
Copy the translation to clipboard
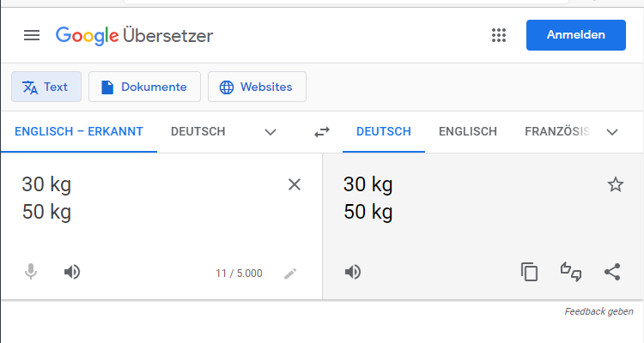pyautogui.click(x=529, y=272)
